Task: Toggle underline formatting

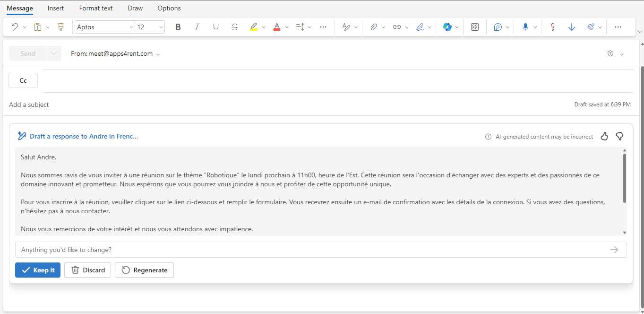Action: [216, 27]
